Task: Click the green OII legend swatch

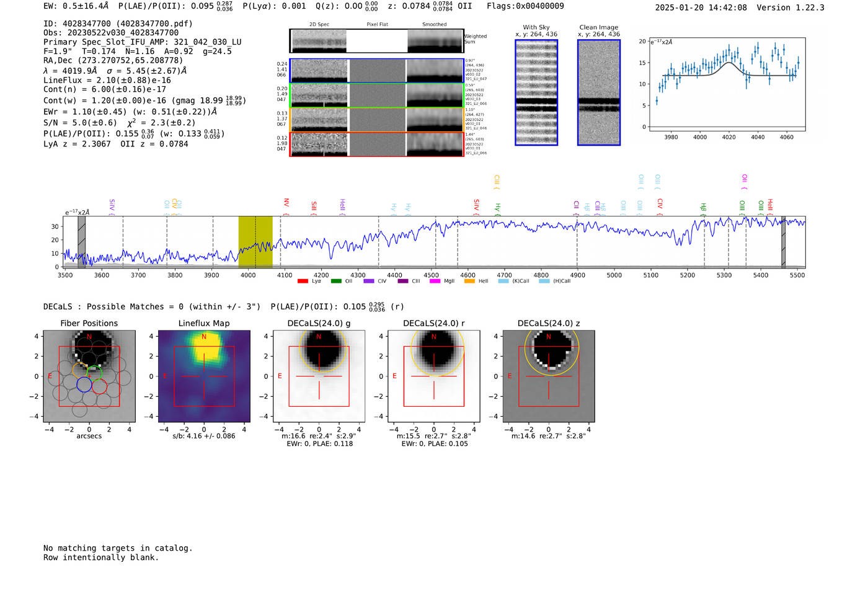Action: point(336,281)
